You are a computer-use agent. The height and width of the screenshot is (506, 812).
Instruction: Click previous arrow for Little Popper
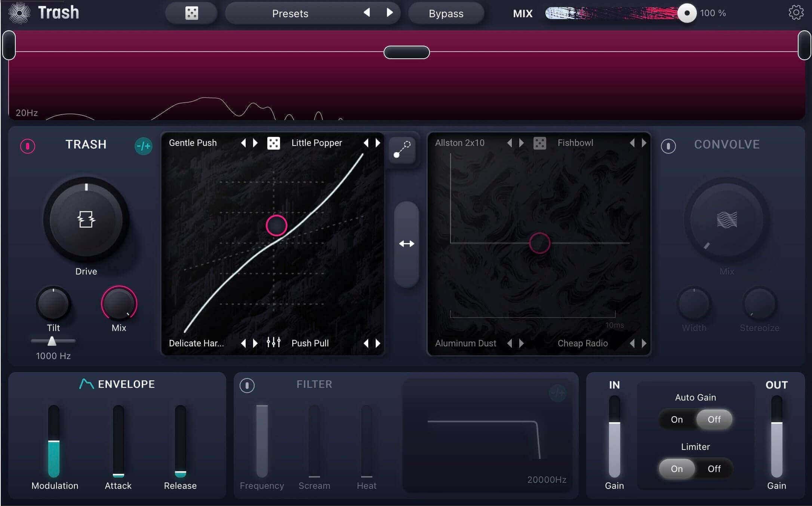coord(366,143)
